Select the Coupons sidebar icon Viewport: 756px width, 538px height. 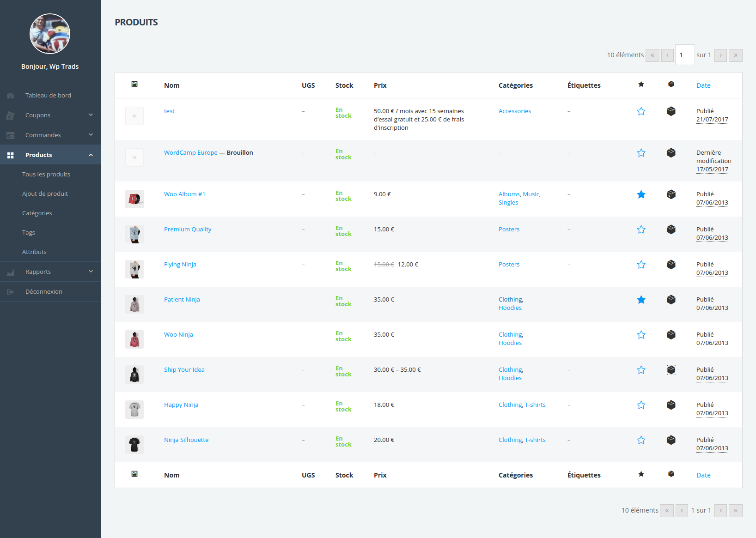pos(10,115)
